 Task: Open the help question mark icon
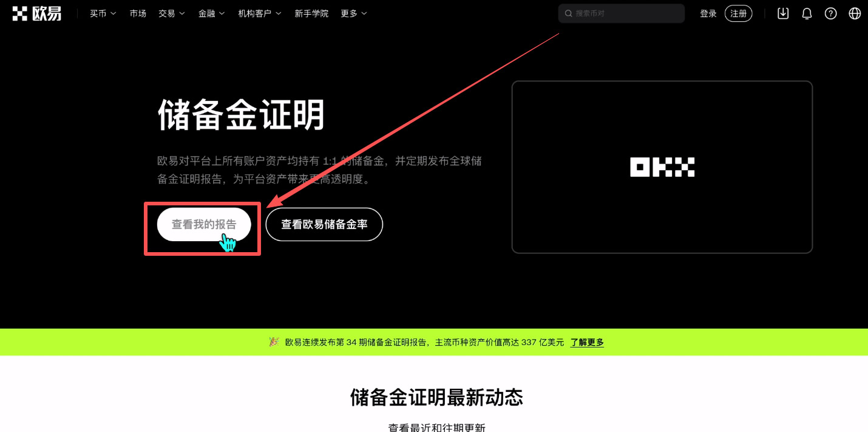coord(830,13)
